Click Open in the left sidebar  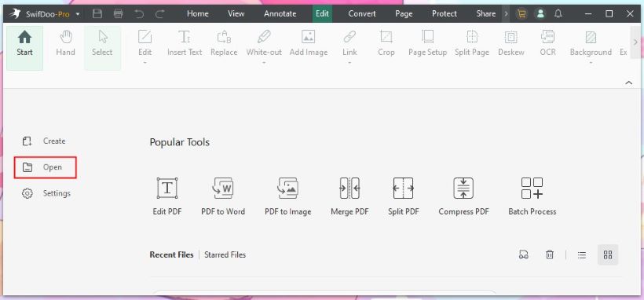point(46,167)
